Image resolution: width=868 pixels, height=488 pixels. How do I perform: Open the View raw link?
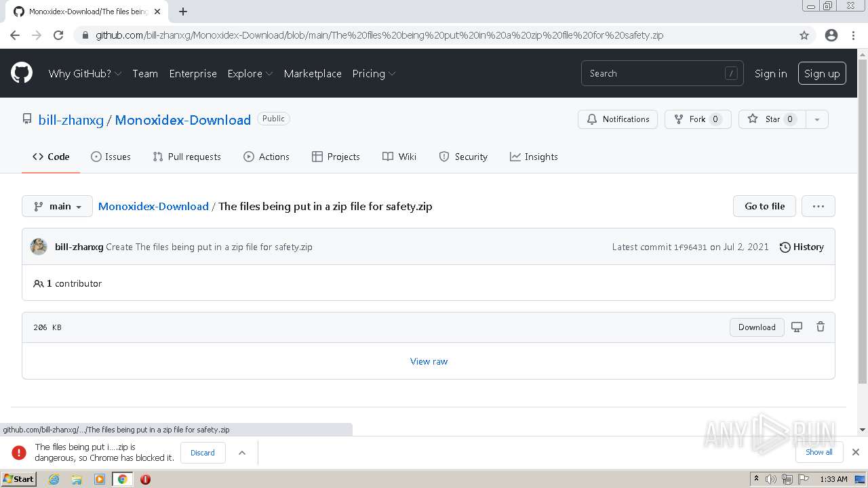(x=429, y=361)
